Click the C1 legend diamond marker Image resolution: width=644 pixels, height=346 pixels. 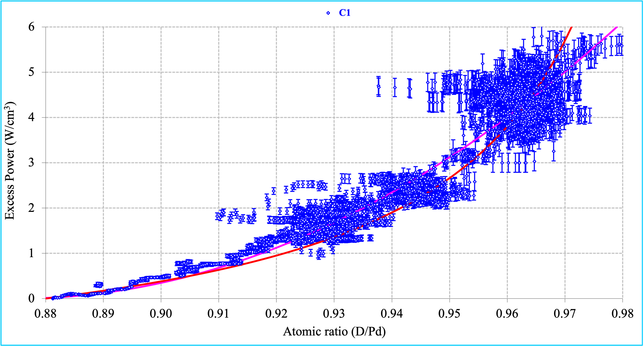tap(328, 13)
